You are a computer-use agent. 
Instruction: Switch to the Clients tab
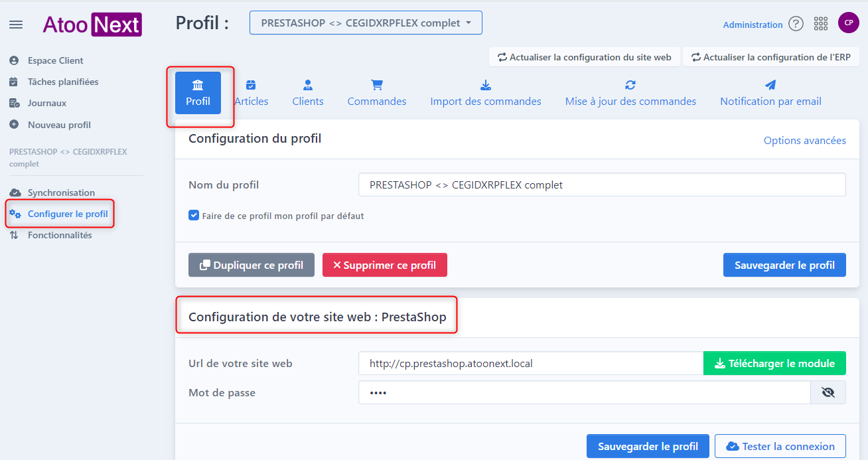tap(308, 93)
